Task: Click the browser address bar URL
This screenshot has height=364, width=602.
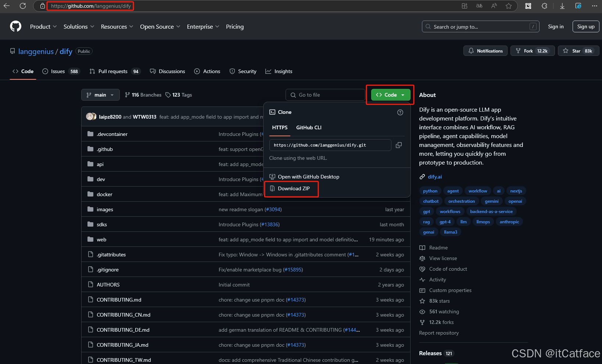Action: click(91, 6)
